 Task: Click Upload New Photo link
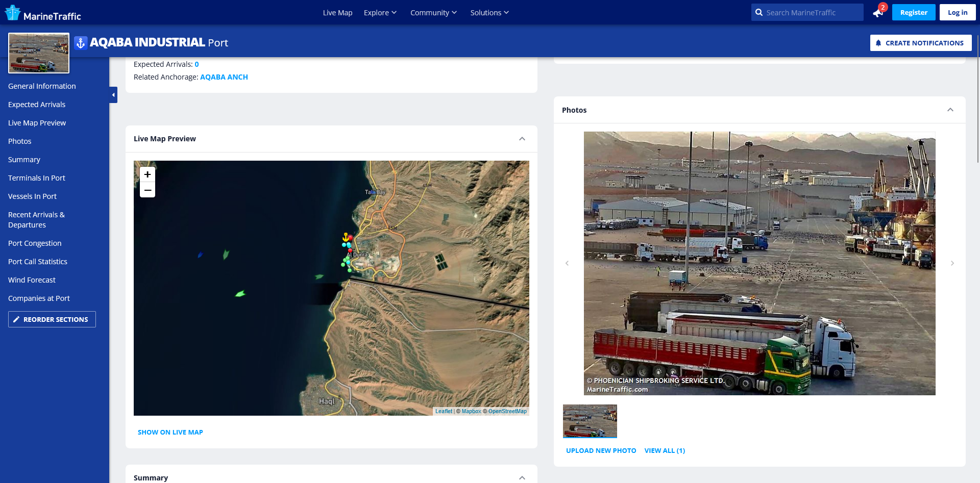601,450
